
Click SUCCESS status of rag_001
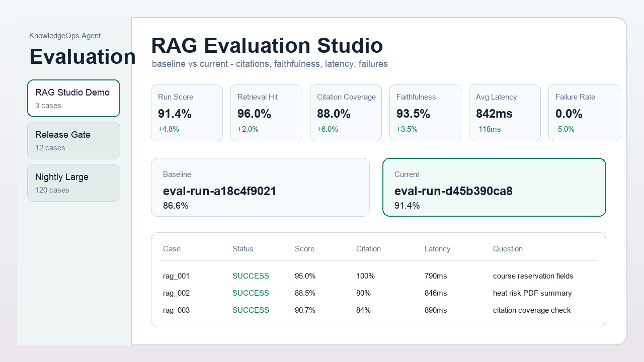251,276
